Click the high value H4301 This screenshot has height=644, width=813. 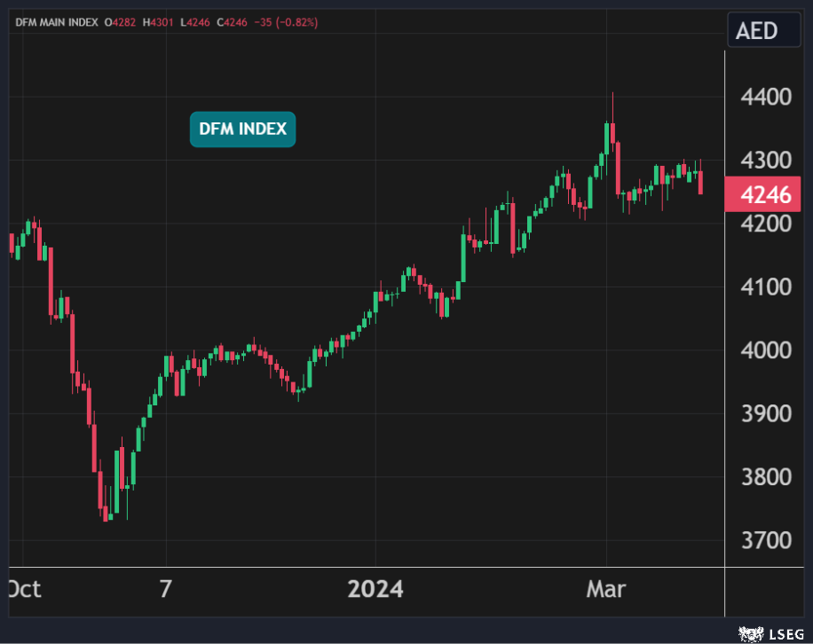(x=160, y=21)
